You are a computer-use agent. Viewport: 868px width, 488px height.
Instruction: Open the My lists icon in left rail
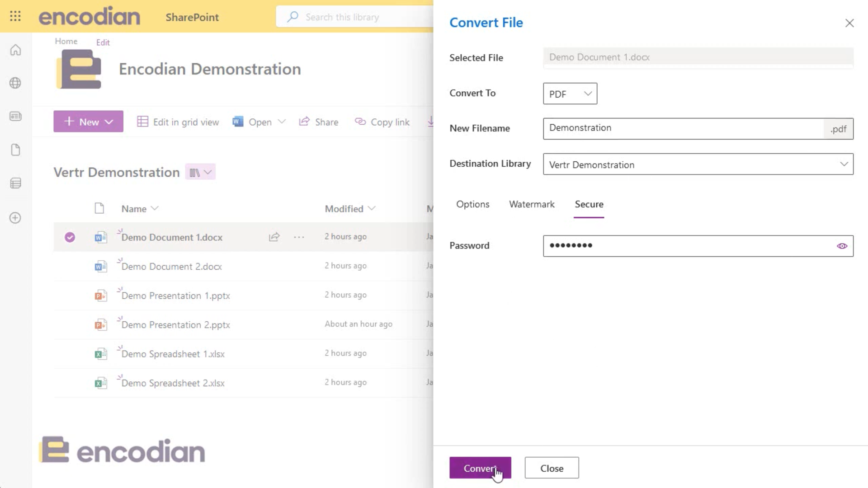pyautogui.click(x=15, y=183)
